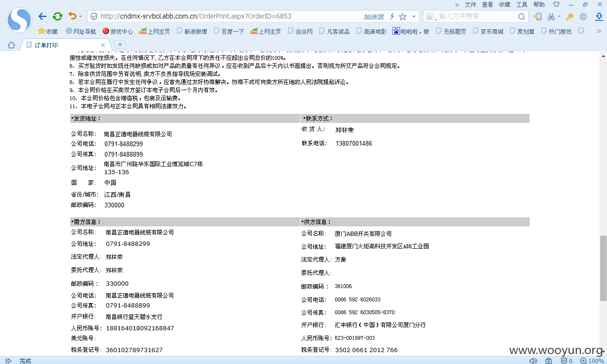Viewport: 607px width, 364px height.
Task: Click the supplier name 厦门ABB开关有限公司
Action: click(x=363, y=233)
